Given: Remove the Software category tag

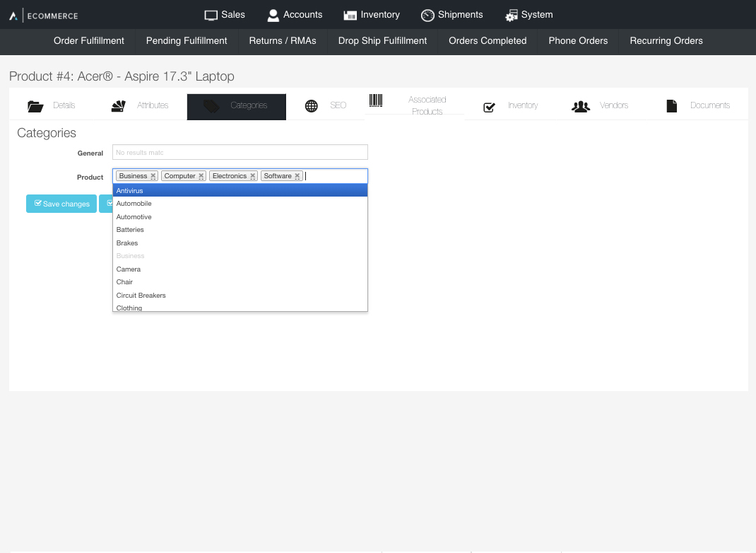Looking at the screenshot, I should [x=297, y=176].
